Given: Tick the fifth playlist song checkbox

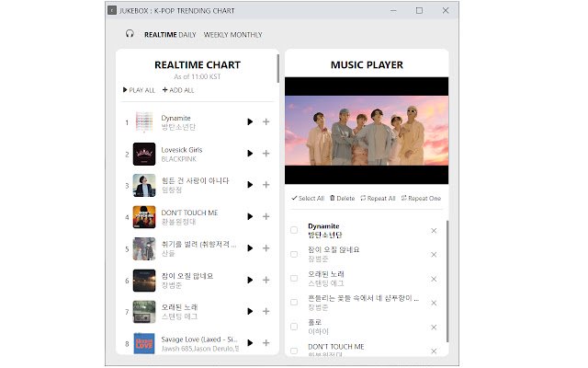Looking at the screenshot, I should point(294,327).
